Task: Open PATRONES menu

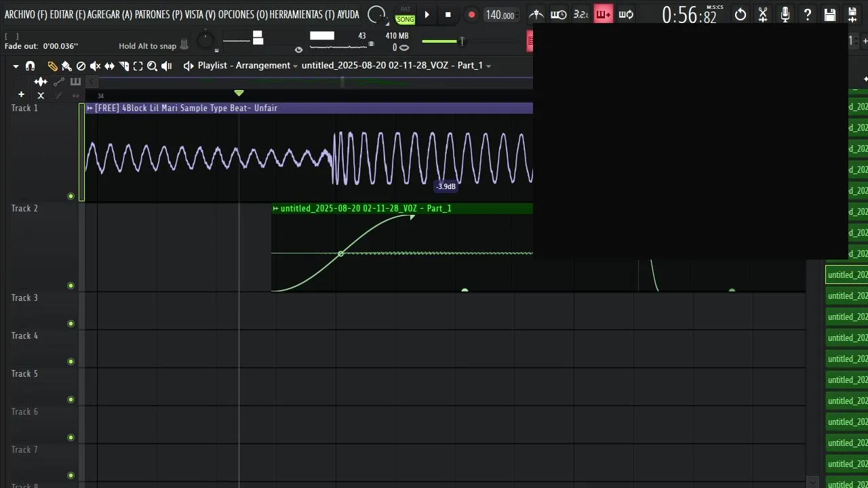Action: 159,15
